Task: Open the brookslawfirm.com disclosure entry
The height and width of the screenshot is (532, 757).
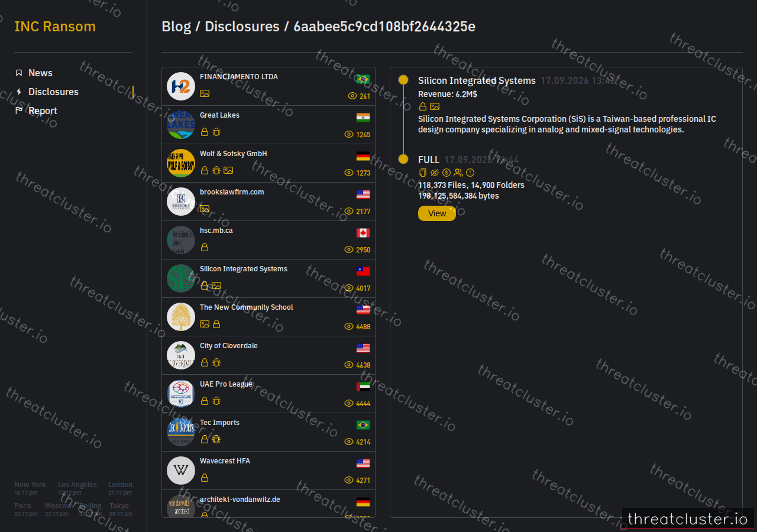Action: click(x=268, y=202)
